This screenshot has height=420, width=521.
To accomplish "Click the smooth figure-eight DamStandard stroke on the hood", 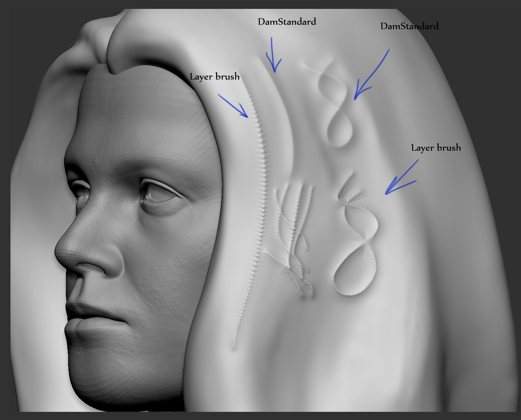I will click(335, 106).
